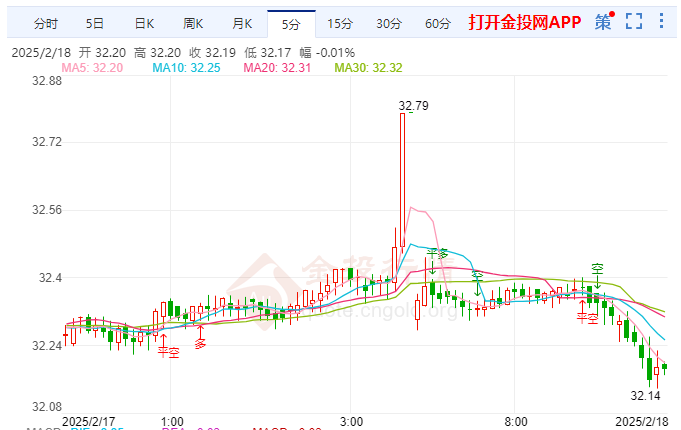This screenshot has width=681, height=430.
Task: Click the 32.88 y-axis value
Action: [47, 81]
